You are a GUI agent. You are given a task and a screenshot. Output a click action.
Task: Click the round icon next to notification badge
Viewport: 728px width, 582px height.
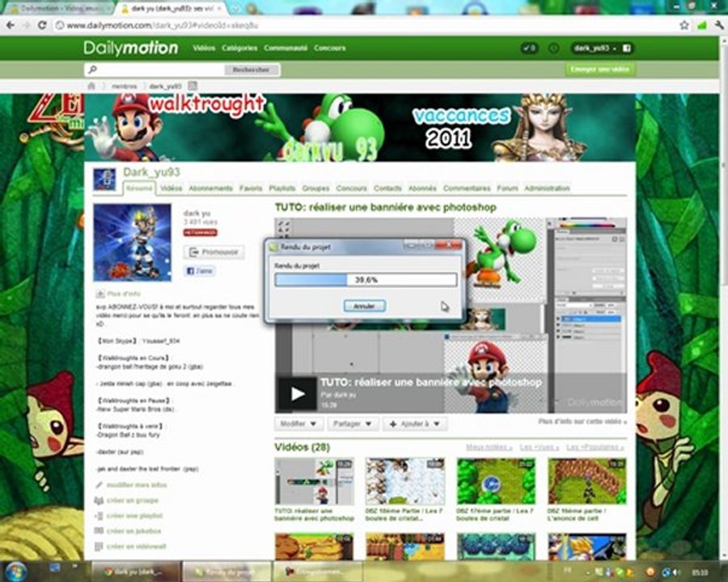[x=553, y=48]
